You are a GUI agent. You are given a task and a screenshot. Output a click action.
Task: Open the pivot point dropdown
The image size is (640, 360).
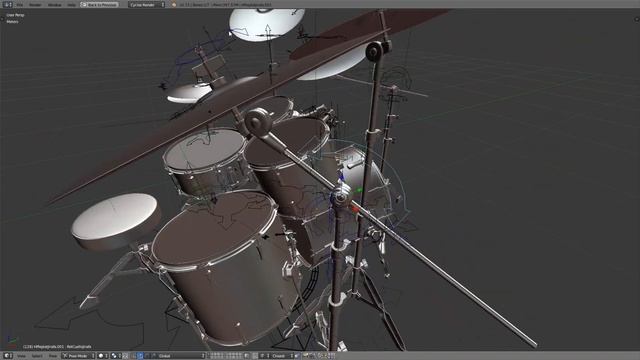click(116, 356)
